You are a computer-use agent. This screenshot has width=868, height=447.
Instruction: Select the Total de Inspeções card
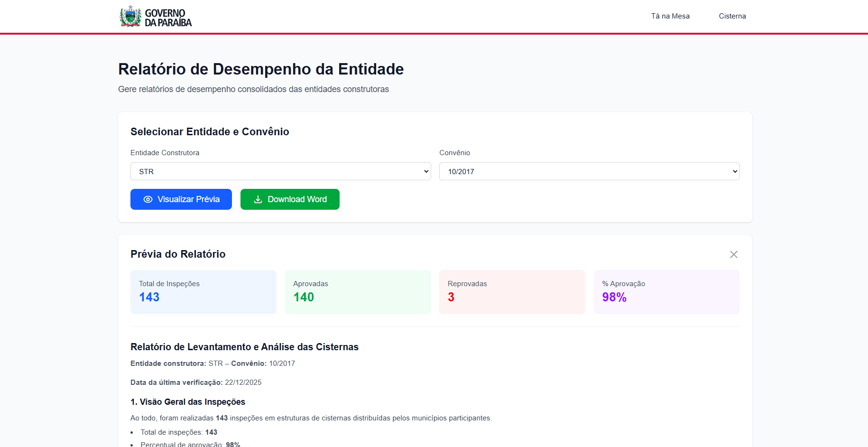203,292
